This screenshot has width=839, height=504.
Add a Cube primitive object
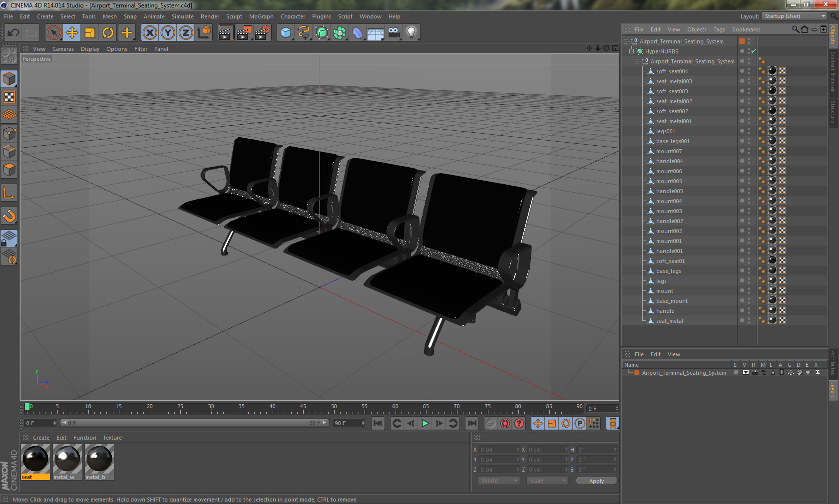tap(286, 33)
